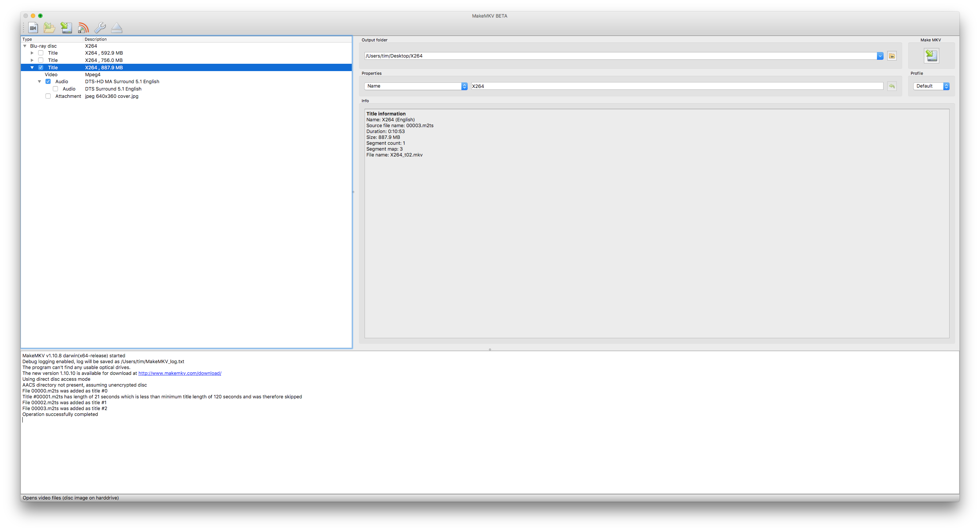Collapse the DTS-HD MA audio node

[x=39, y=81]
